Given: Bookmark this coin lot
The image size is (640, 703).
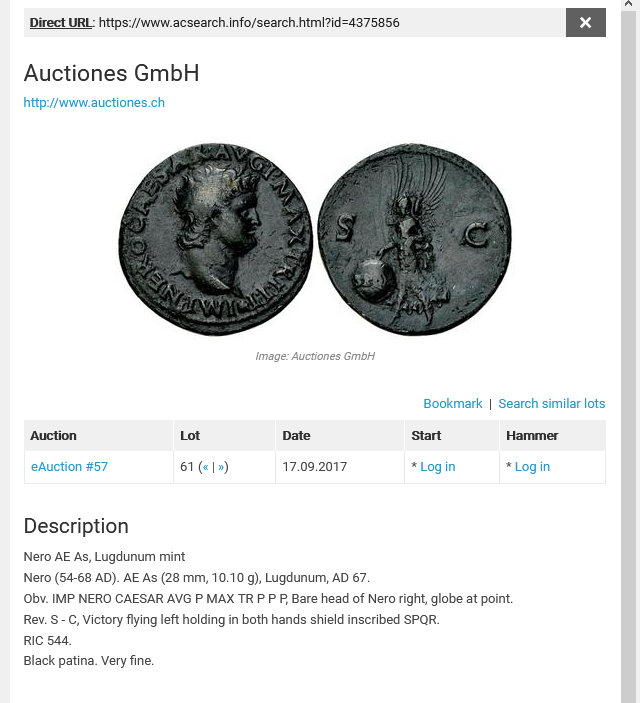Looking at the screenshot, I should coord(453,404).
